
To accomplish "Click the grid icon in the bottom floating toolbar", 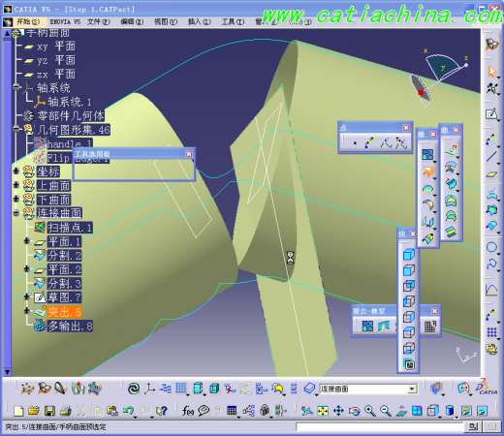I will pyautogui.click(x=429, y=327).
